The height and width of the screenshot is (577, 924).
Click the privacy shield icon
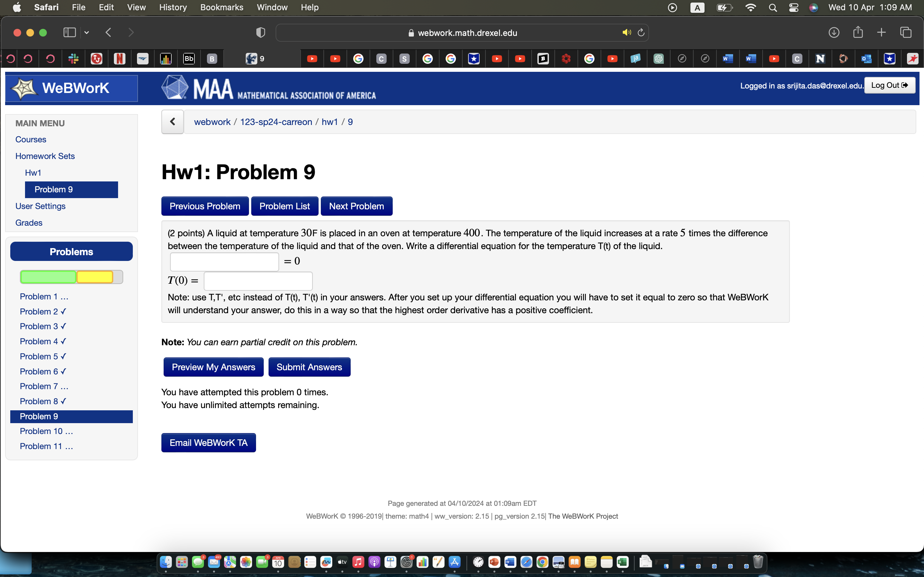(261, 32)
